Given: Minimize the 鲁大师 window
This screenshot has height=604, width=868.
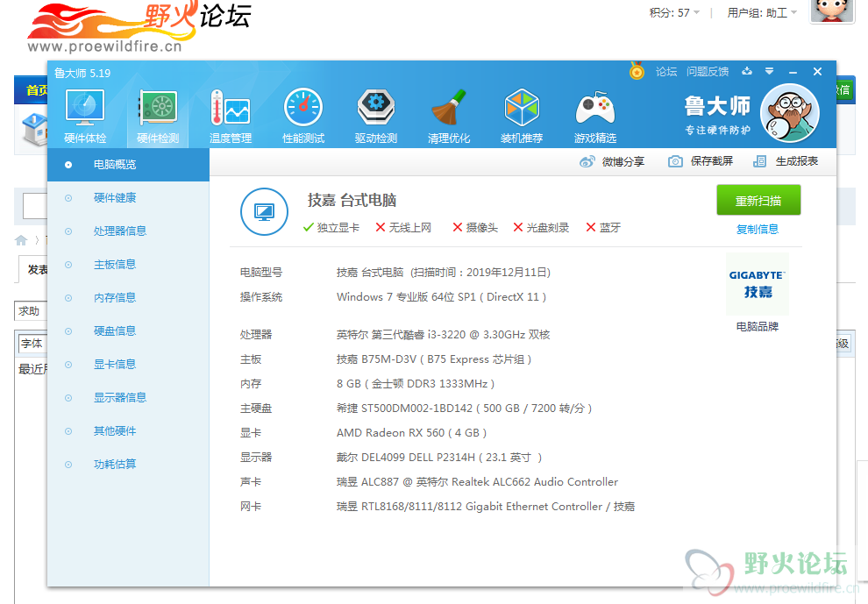Looking at the screenshot, I should pyautogui.click(x=793, y=71).
